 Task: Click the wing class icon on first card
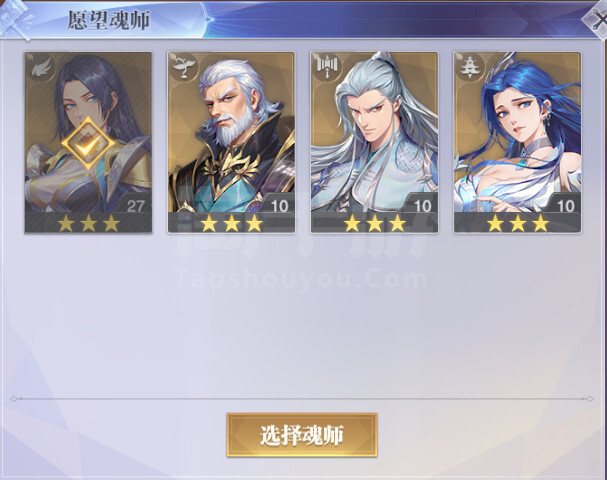tap(41, 69)
